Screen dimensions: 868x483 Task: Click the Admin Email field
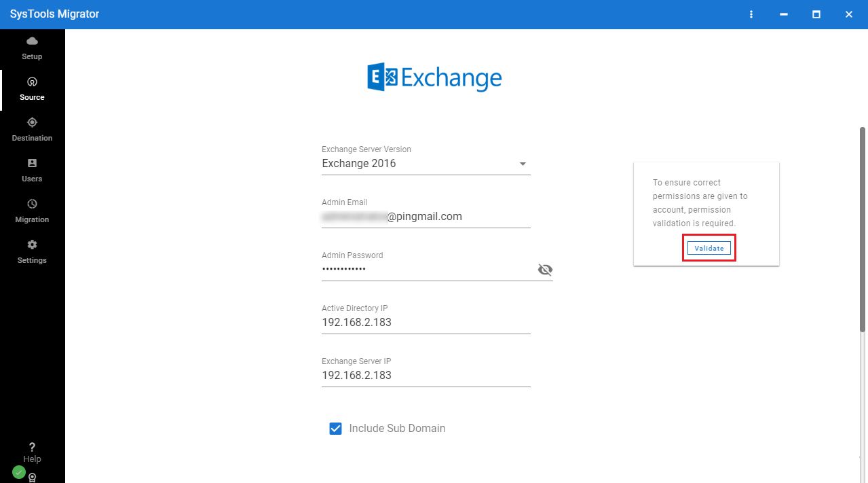click(426, 217)
